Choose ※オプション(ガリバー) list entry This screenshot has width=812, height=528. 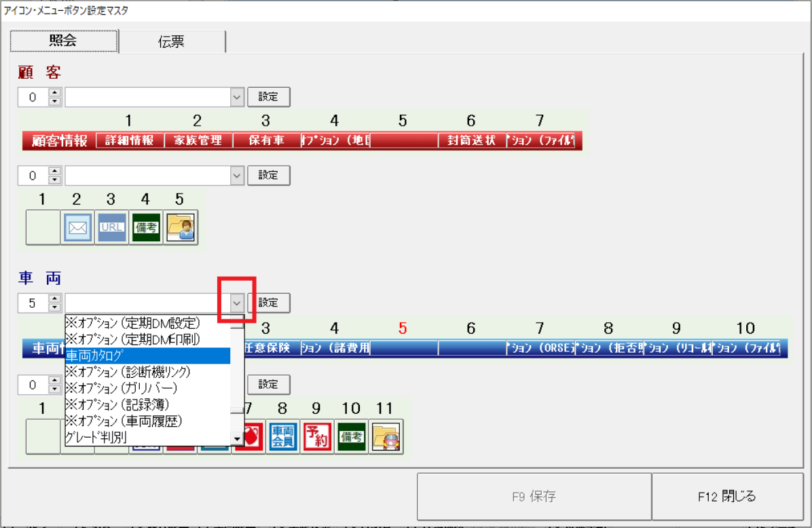click(147, 388)
